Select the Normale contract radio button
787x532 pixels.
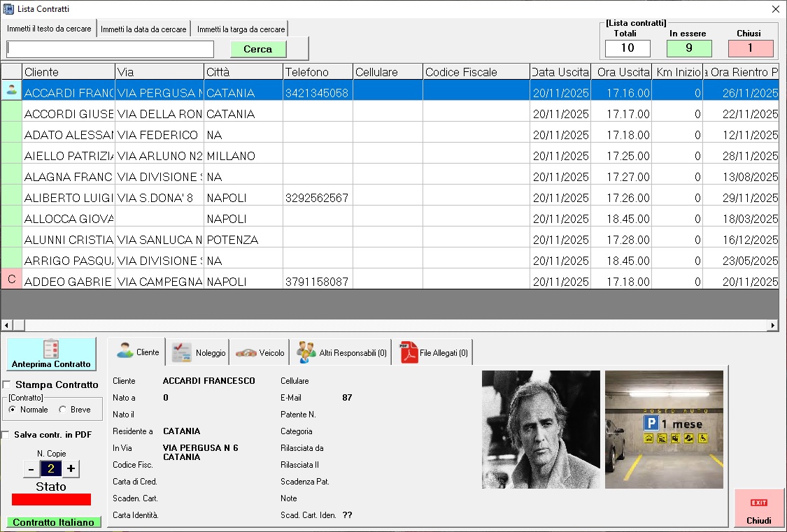pyautogui.click(x=13, y=410)
